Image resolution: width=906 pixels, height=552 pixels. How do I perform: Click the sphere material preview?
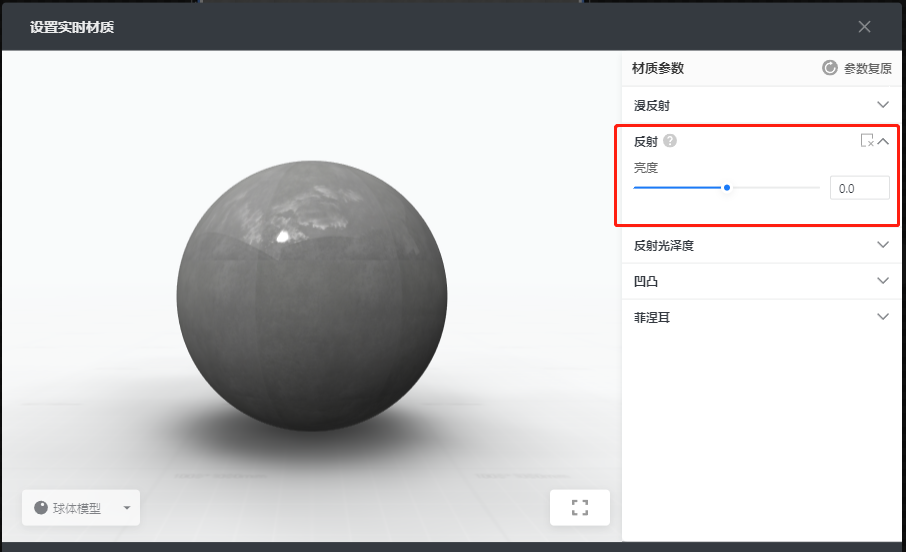[x=312, y=296]
